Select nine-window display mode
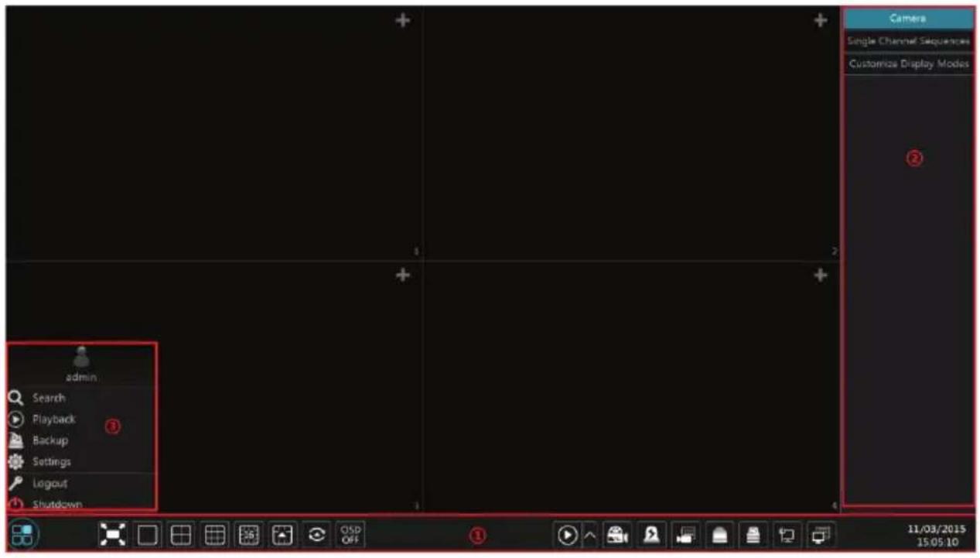Image resolution: width=980 pixels, height=558 pixels. tap(215, 535)
